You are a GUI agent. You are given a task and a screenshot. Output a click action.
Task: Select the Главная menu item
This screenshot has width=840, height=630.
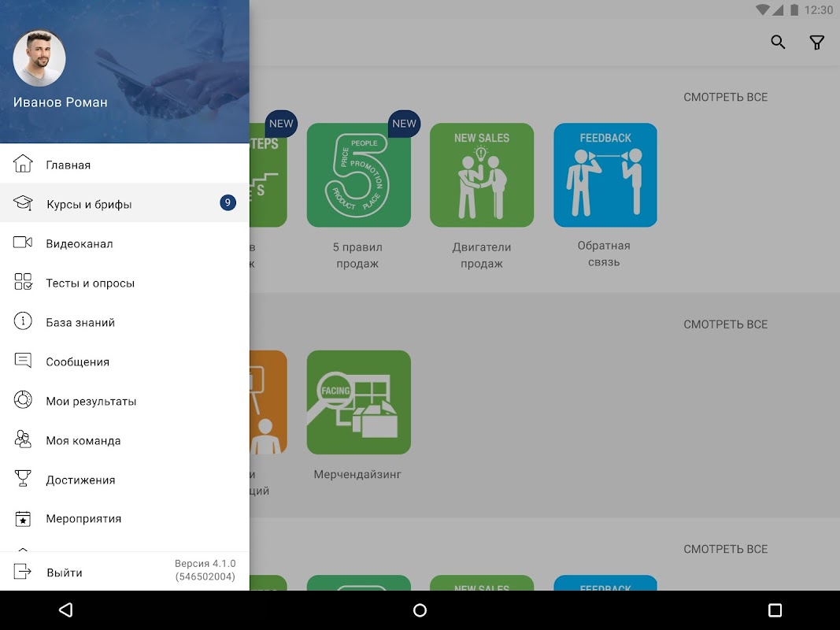click(x=124, y=164)
